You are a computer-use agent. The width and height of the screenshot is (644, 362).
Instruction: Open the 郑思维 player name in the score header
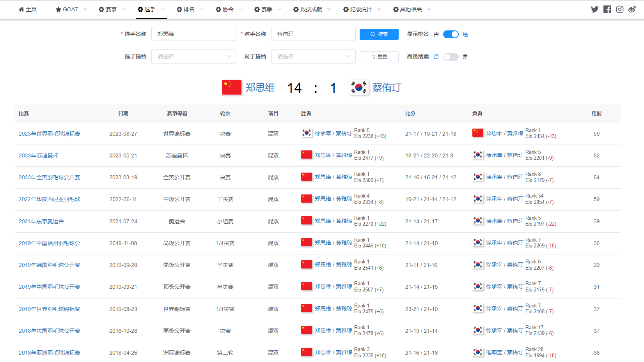tap(260, 87)
